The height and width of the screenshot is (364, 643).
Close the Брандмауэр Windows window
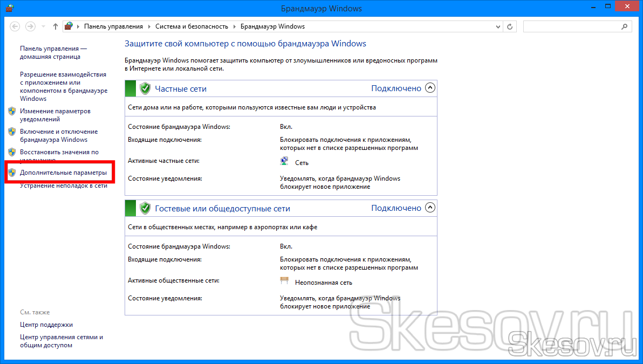point(627,6)
